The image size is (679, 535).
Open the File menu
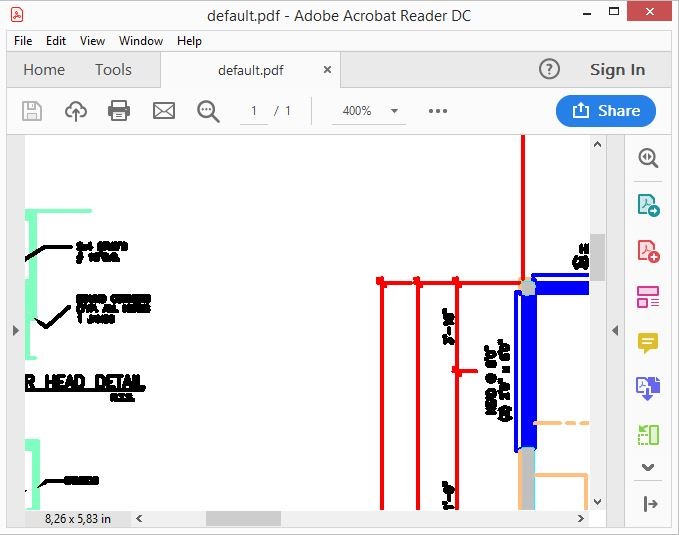click(23, 41)
